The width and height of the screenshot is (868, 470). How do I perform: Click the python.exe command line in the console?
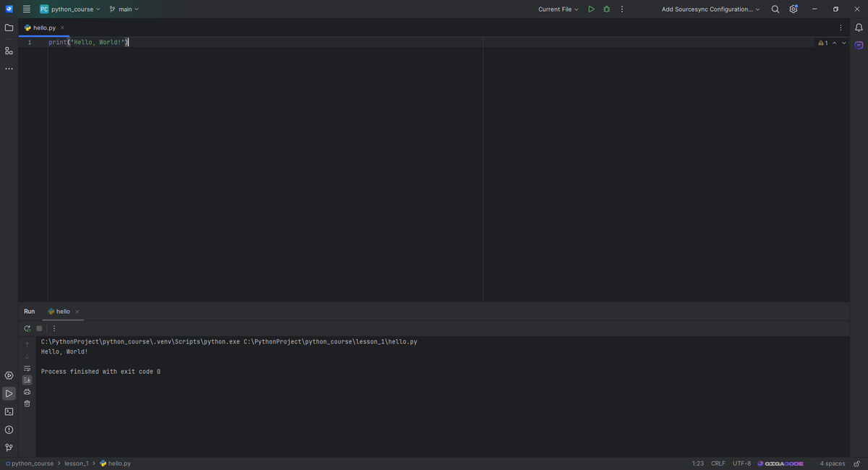coord(229,342)
